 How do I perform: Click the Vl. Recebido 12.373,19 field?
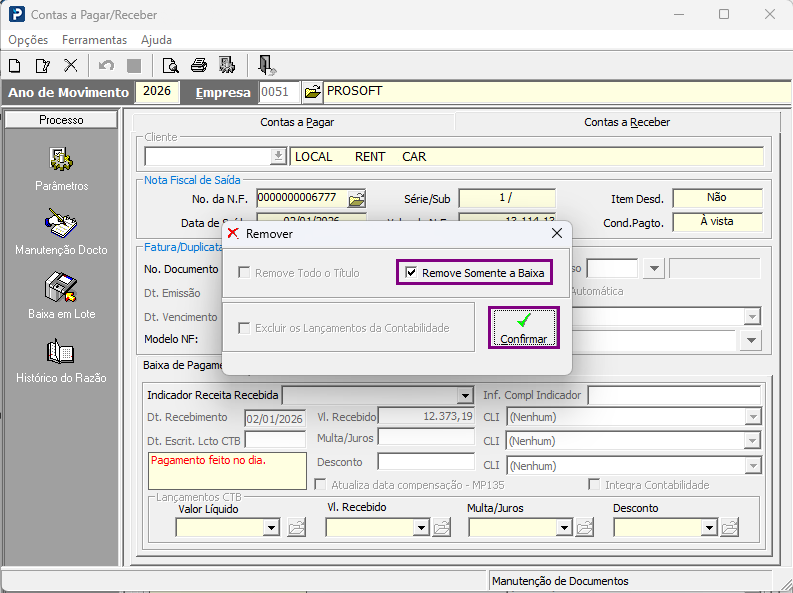pos(426,417)
